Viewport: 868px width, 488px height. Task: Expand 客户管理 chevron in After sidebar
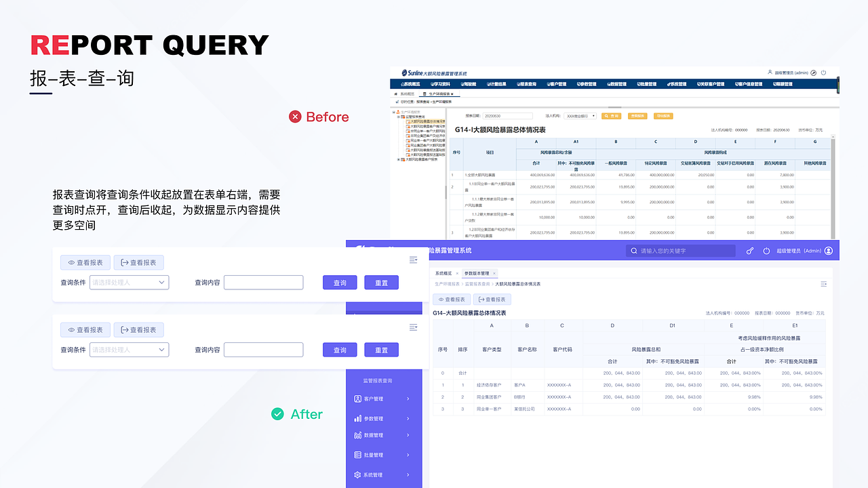[x=408, y=399]
